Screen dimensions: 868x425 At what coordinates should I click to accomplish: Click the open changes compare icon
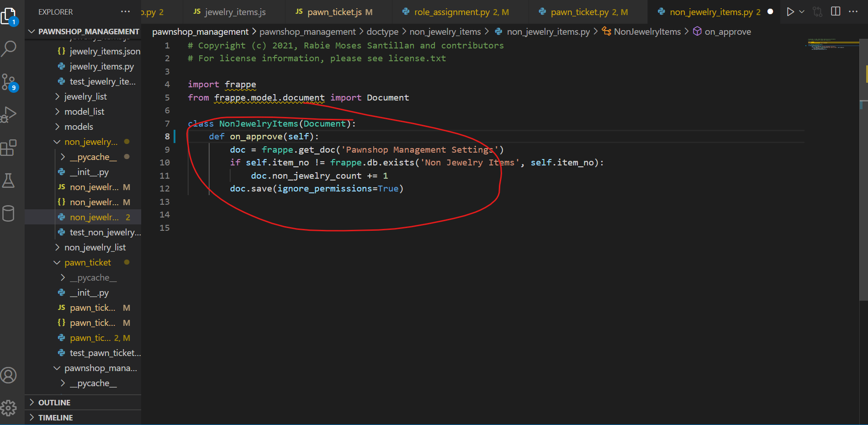818,12
